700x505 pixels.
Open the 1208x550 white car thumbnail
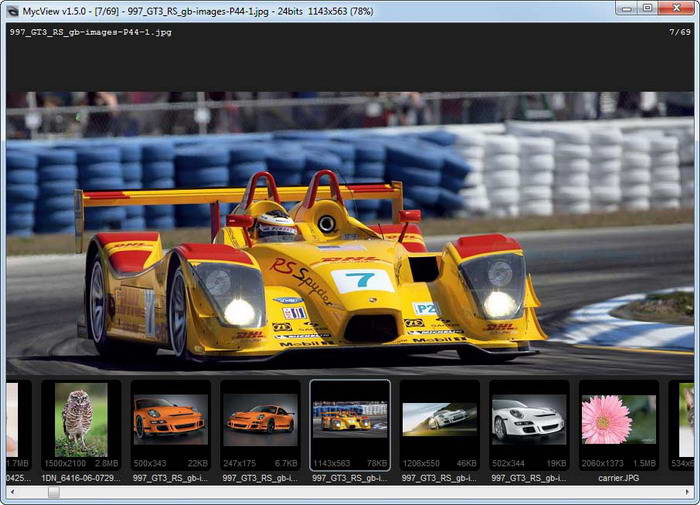[440, 418]
